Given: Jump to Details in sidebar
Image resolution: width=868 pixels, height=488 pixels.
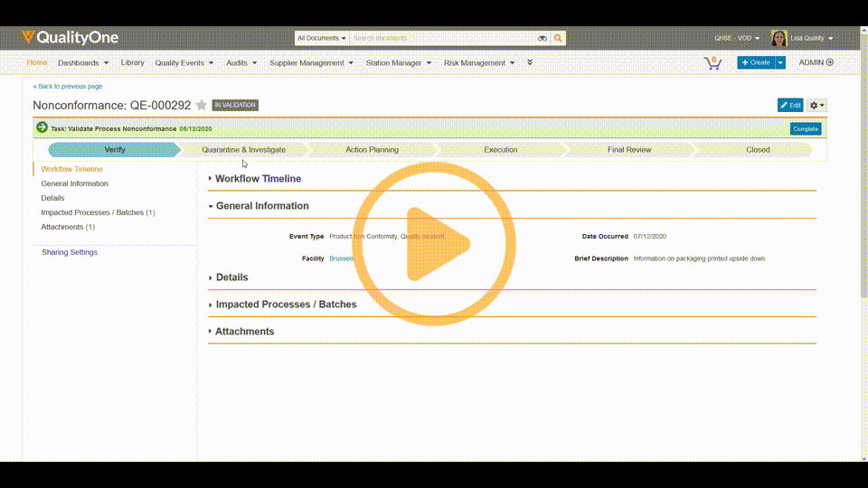Looking at the screenshot, I should [52, 198].
